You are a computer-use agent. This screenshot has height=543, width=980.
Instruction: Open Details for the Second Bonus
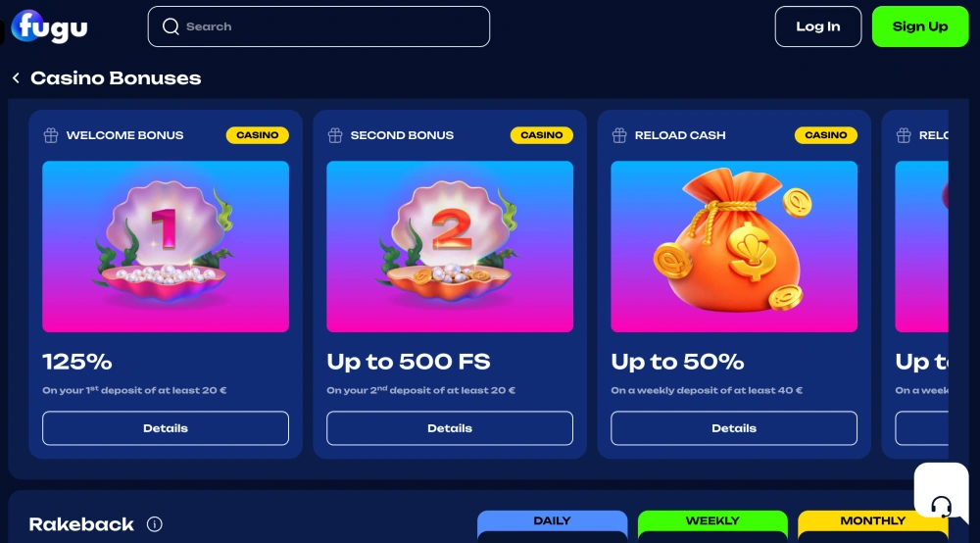[x=450, y=428]
